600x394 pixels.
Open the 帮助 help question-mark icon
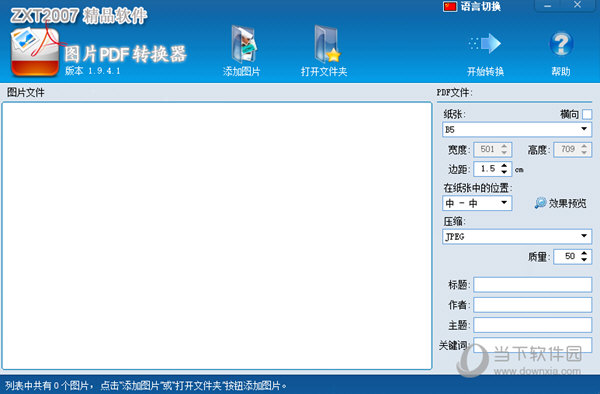tap(561, 44)
